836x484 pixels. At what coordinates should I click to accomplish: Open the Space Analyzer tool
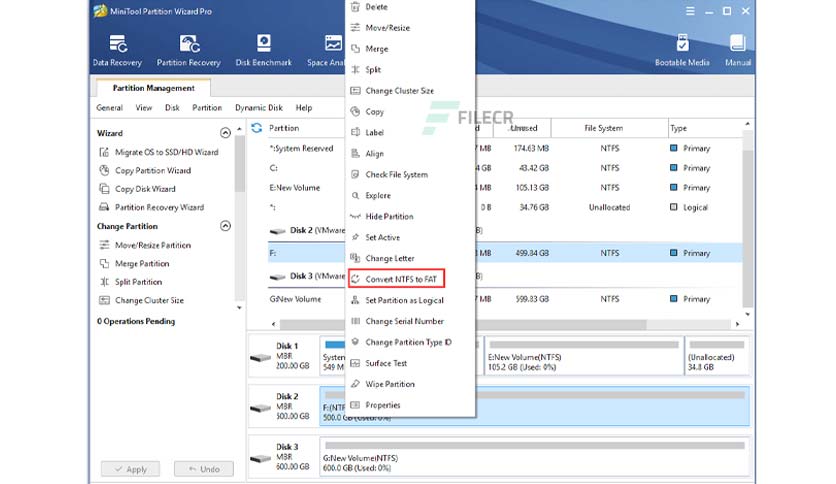point(326,51)
